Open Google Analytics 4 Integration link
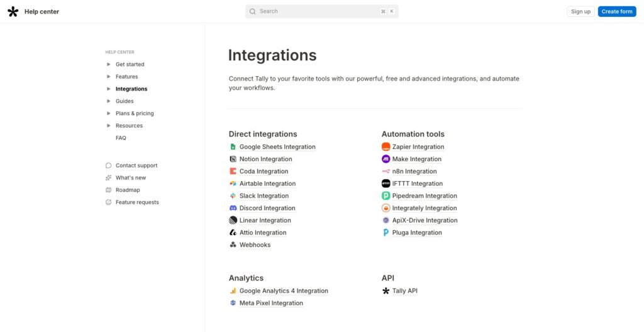This screenshot has width=644, height=332. pos(284,291)
